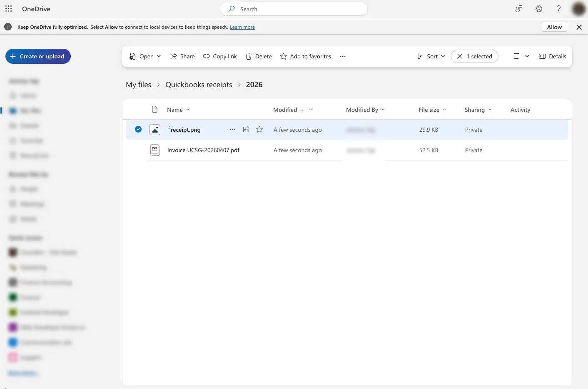Click Add to favorites in toolbar
Image resolution: width=588 pixels, height=389 pixels.
[306, 56]
